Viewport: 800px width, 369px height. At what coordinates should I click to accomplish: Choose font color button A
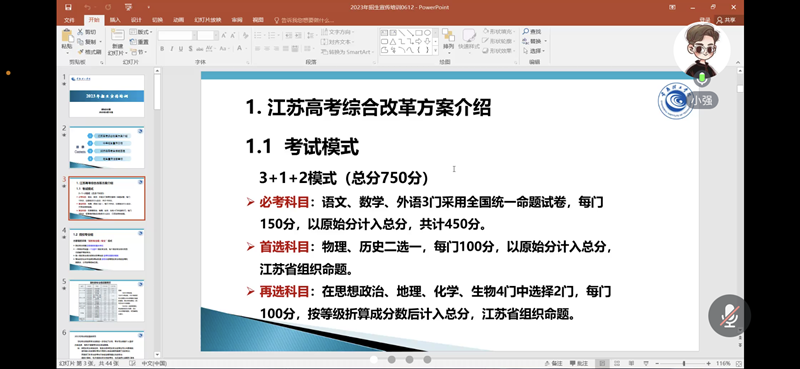coord(240,49)
